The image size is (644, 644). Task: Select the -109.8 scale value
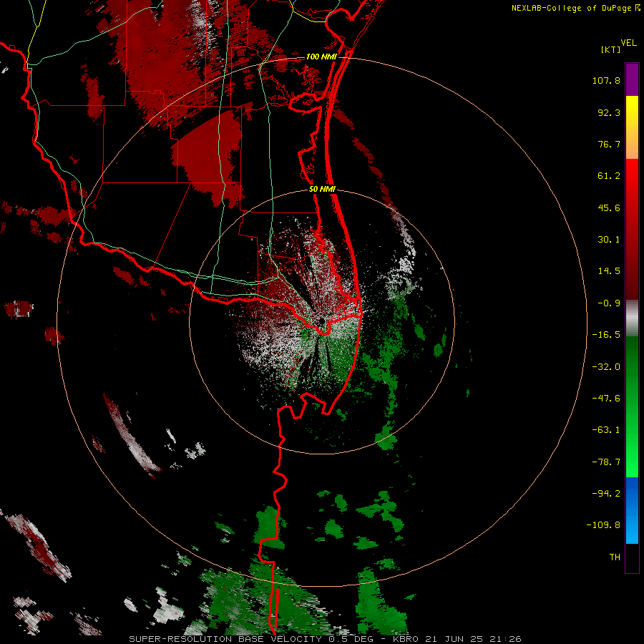tap(603, 525)
